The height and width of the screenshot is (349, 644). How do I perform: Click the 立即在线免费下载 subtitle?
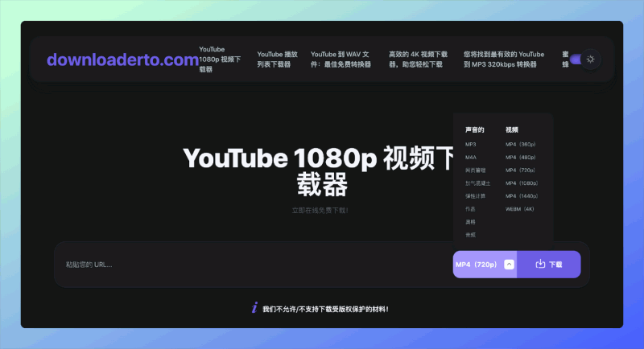(x=320, y=211)
